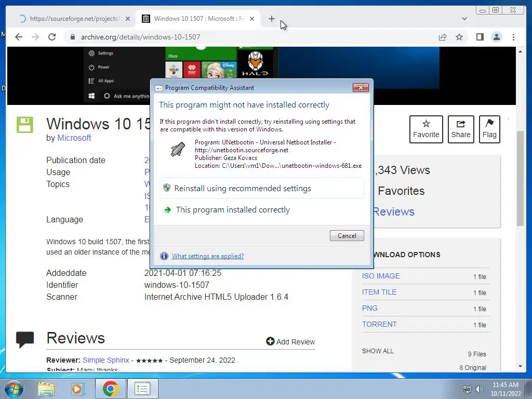Click the 9 Files count text
Screen dimensions: 532x399
click(477, 354)
